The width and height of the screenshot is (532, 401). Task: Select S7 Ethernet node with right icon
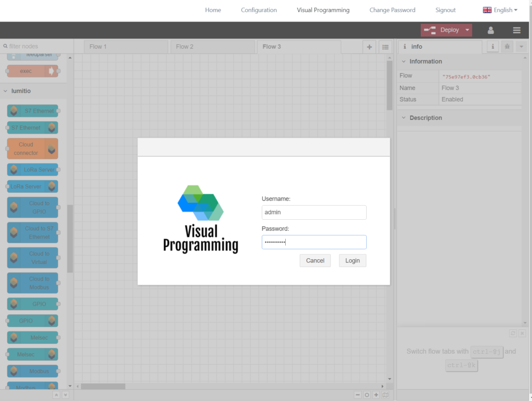click(x=33, y=128)
